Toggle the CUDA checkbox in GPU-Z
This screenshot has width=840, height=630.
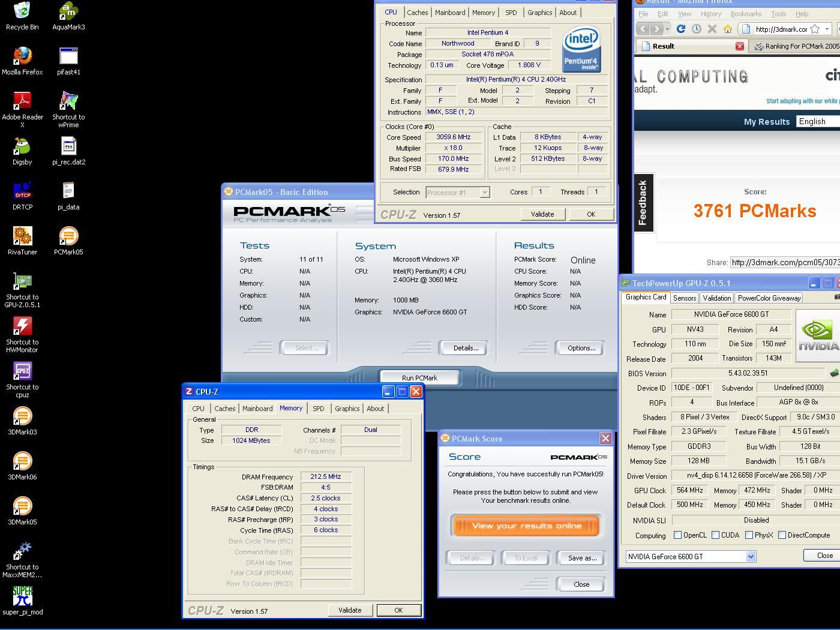(x=715, y=535)
